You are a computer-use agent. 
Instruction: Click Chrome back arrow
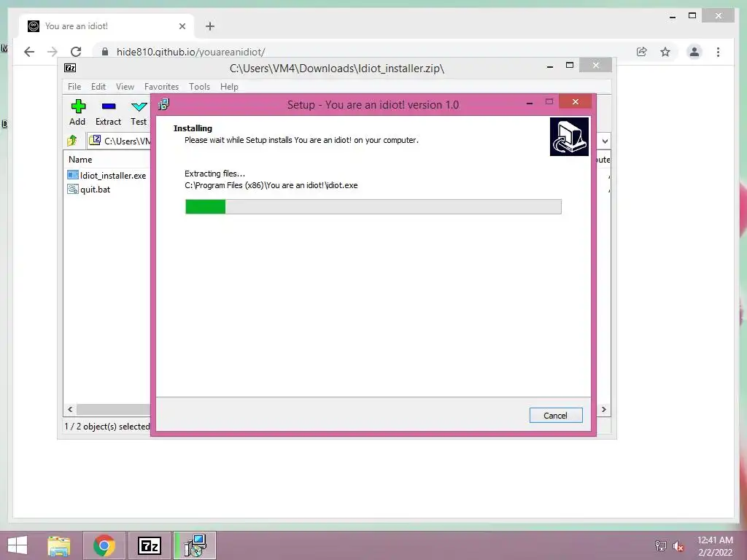click(x=29, y=52)
